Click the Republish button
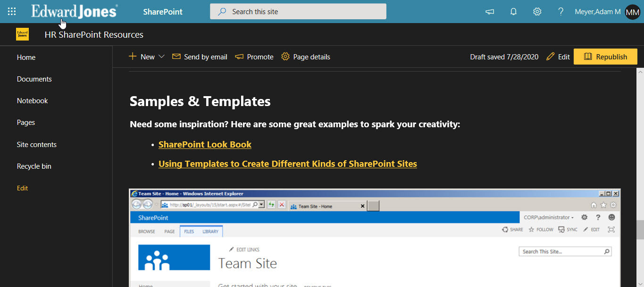644x287 pixels. coord(605,57)
